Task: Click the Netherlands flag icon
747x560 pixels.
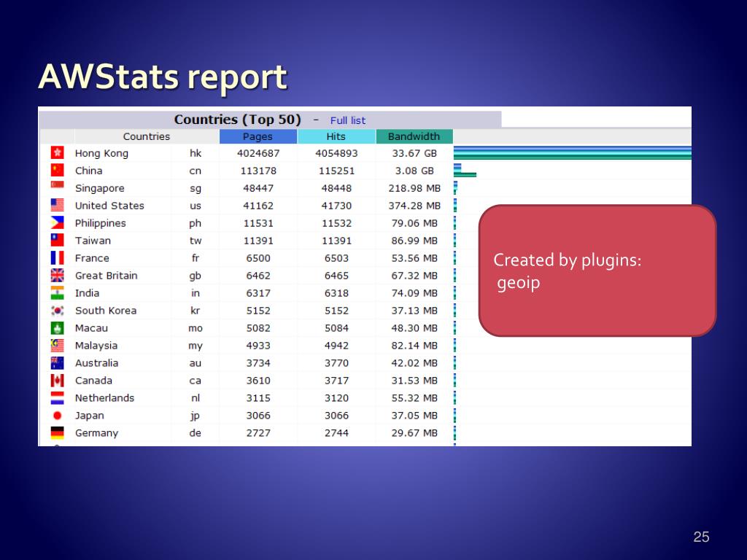Action: coord(57,397)
